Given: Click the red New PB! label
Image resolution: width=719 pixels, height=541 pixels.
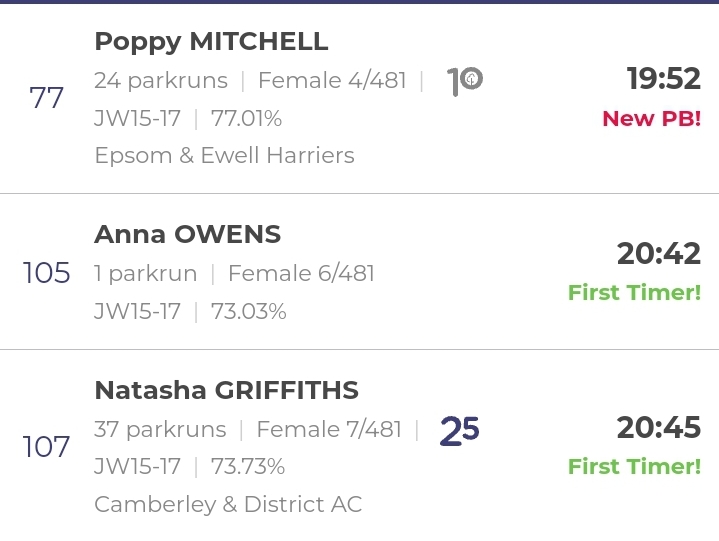Looking at the screenshot, I should pyautogui.click(x=652, y=119).
